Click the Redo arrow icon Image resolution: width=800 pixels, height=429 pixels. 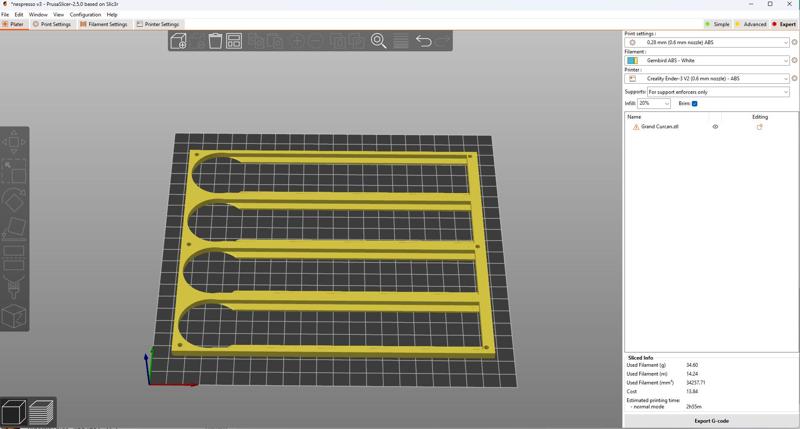click(x=442, y=41)
